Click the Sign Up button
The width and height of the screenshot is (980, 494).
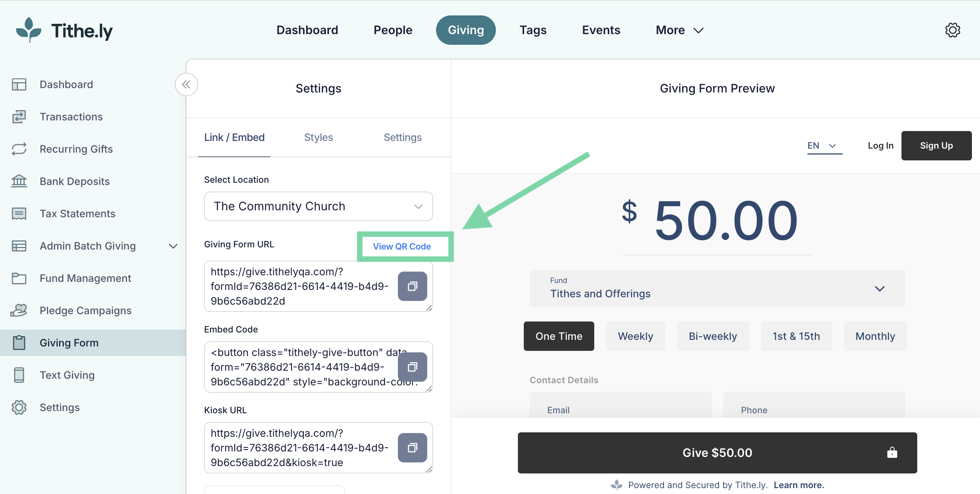point(936,146)
